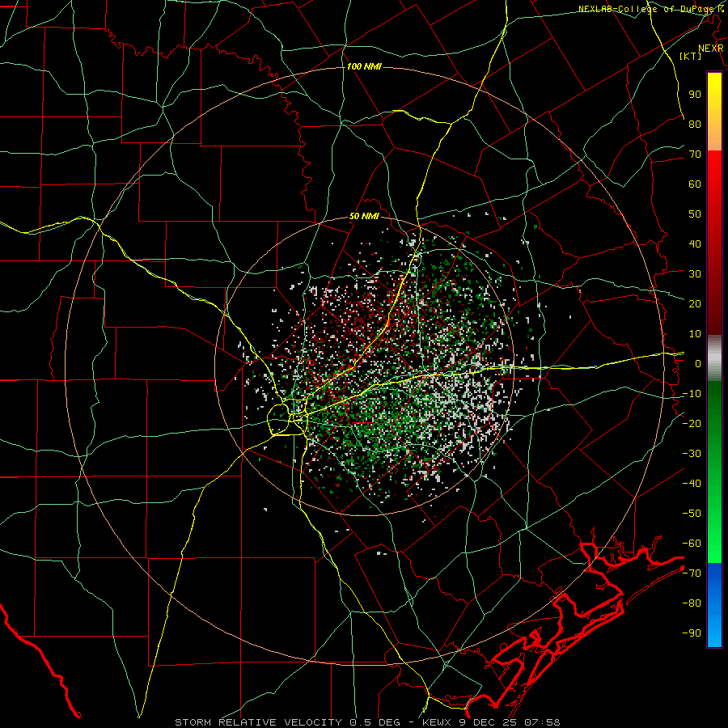
Task: Click the 50 value on velocity scale
Action: click(695, 214)
